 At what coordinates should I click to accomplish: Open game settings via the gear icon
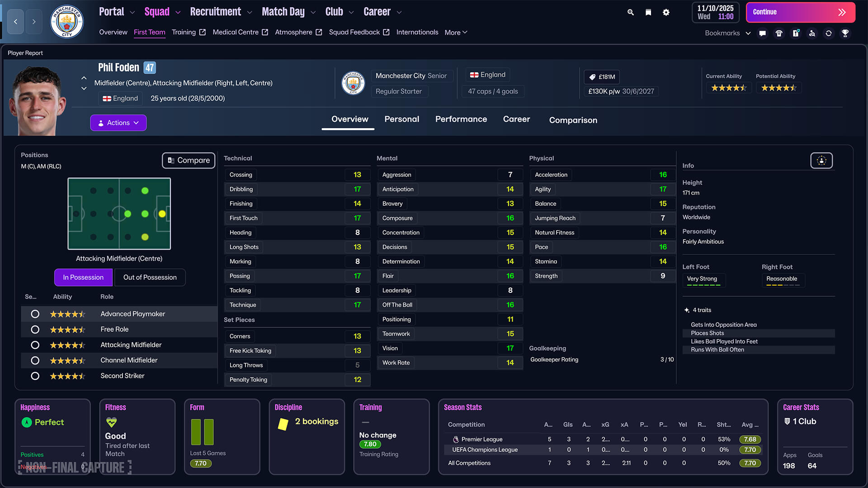(x=666, y=12)
